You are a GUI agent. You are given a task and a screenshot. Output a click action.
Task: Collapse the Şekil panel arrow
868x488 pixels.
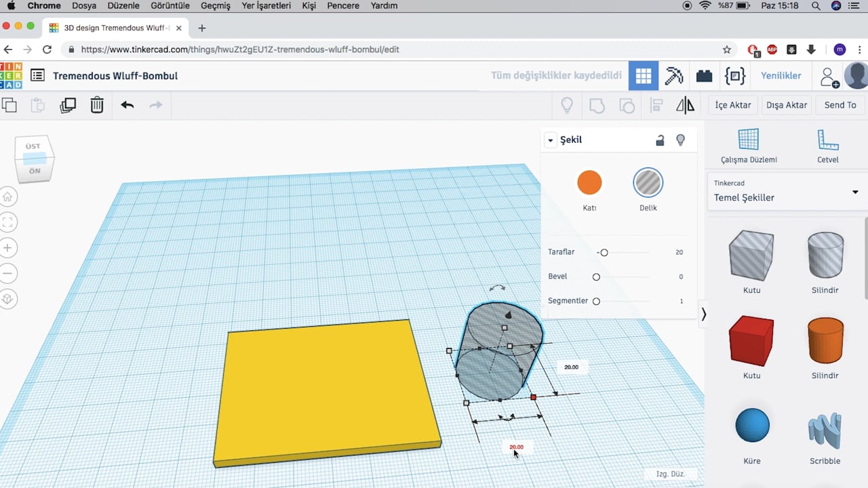(x=551, y=140)
